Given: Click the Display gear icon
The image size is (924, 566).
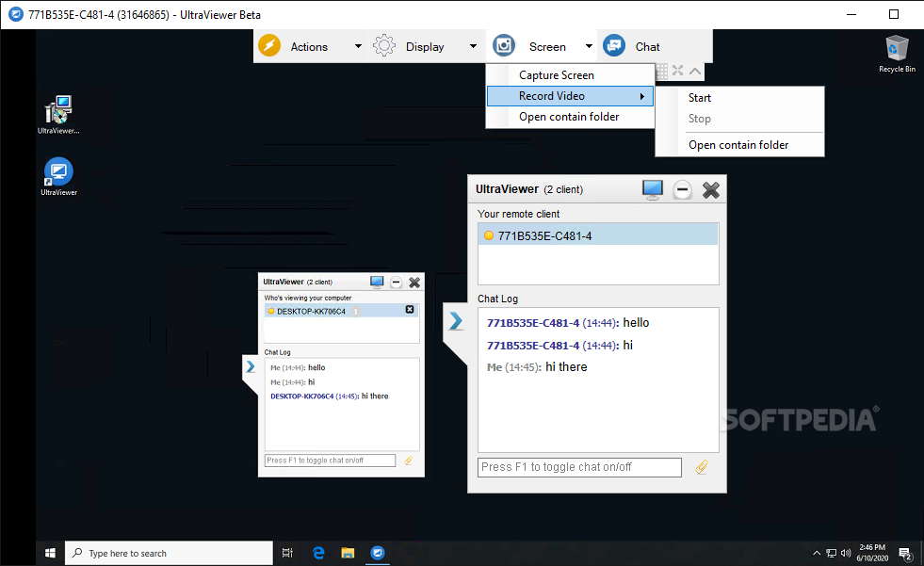Looking at the screenshot, I should pyautogui.click(x=384, y=45).
